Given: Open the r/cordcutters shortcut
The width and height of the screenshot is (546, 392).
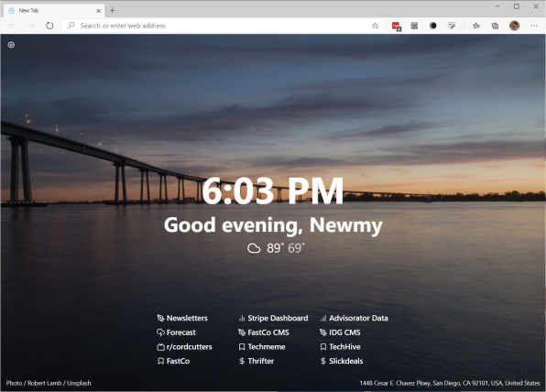Looking at the screenshot, I should point(184,347).
